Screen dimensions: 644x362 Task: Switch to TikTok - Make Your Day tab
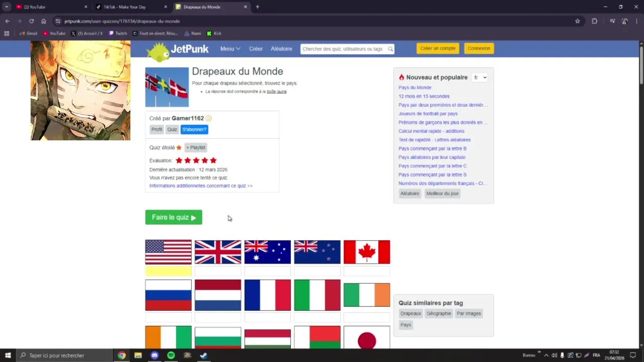(131, 7)
